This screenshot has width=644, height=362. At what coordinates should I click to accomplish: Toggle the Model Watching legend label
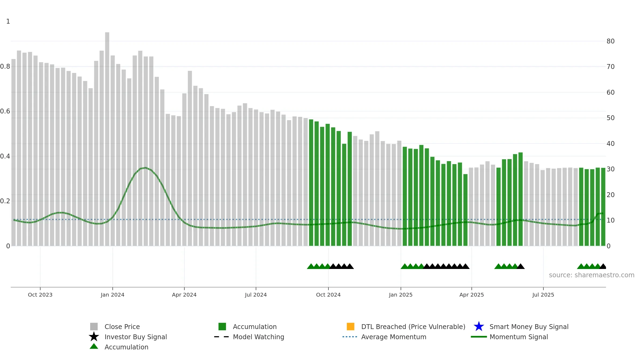click(x=258, y=337)
